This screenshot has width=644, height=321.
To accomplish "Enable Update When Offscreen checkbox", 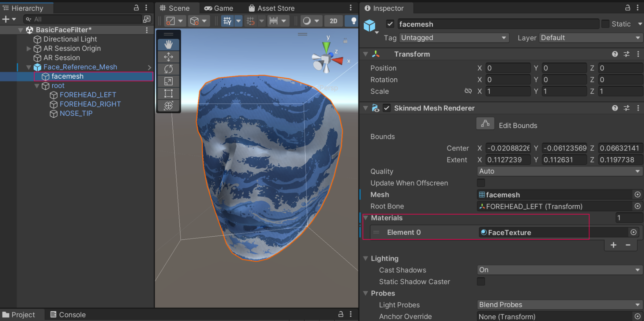I will (481, 183).
